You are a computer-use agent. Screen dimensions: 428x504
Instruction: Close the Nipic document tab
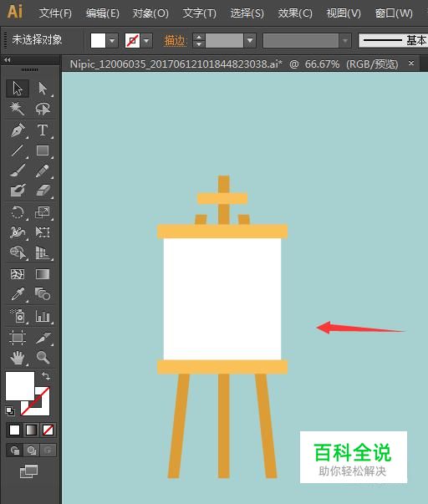[x=411, y=63]
